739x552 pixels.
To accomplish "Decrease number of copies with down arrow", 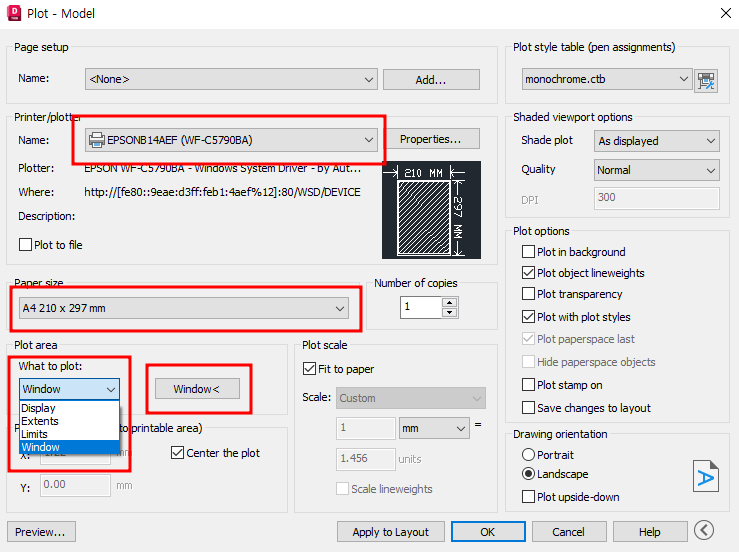I will (x=450, y=313).
